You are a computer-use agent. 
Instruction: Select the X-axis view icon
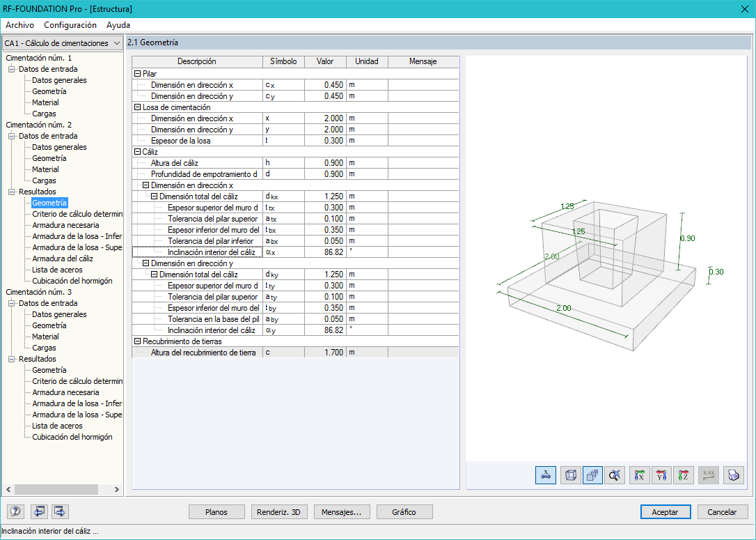(639, 475)
